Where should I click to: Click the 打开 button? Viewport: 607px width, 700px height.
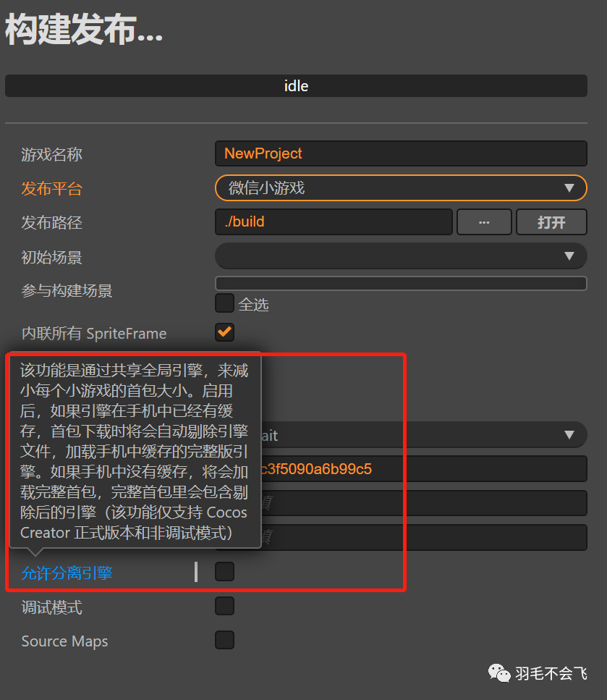click(x=552, y=222)
